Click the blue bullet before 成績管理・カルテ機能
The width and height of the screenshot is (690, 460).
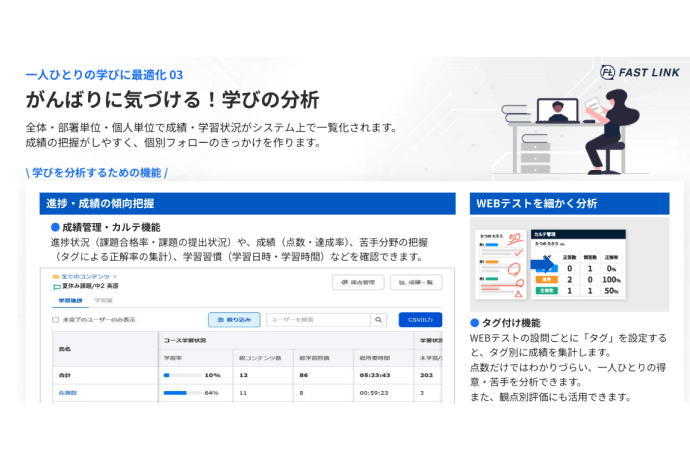point(55,227)
